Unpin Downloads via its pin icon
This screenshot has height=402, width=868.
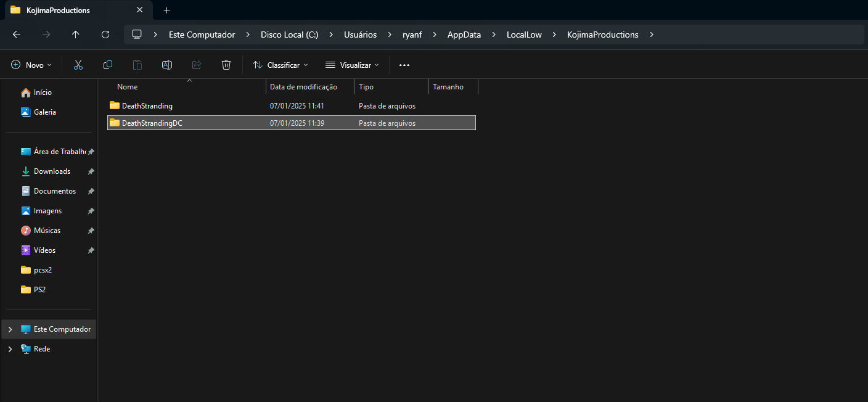point(91,171)
